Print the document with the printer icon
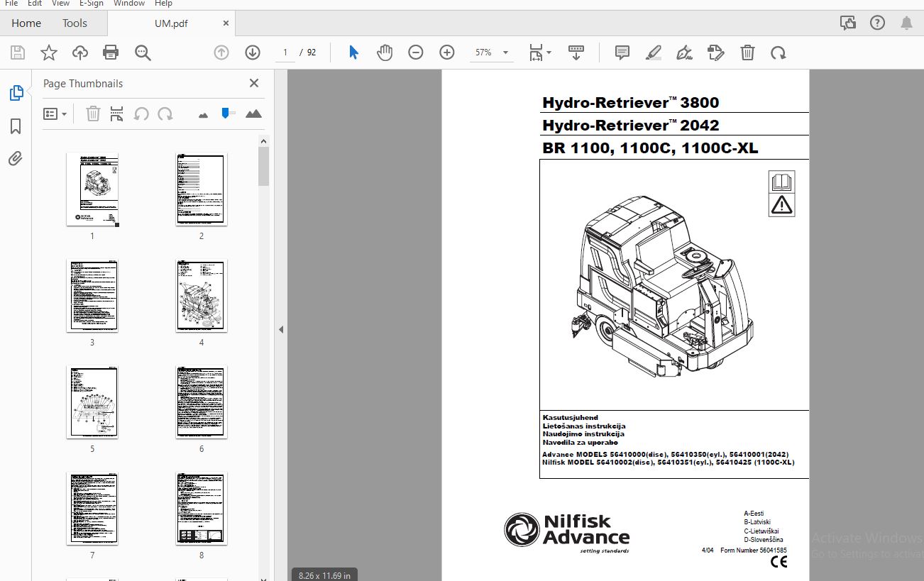 coord(111,52)
